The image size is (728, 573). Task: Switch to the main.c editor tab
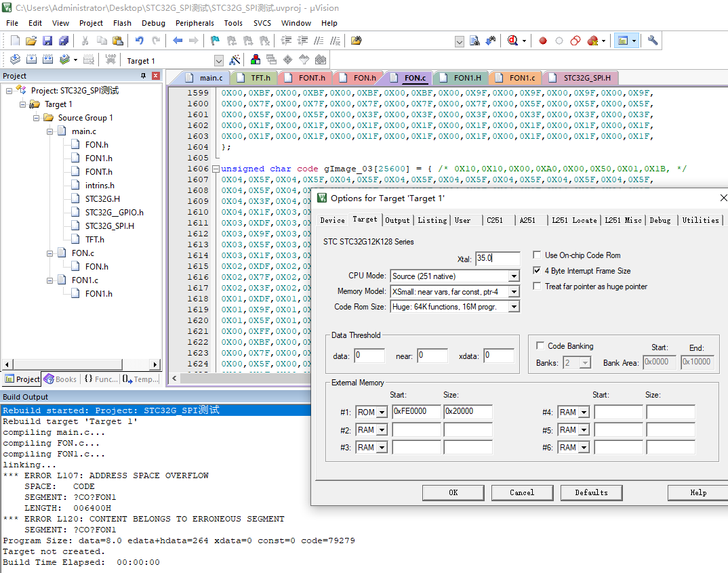(206, 78)
